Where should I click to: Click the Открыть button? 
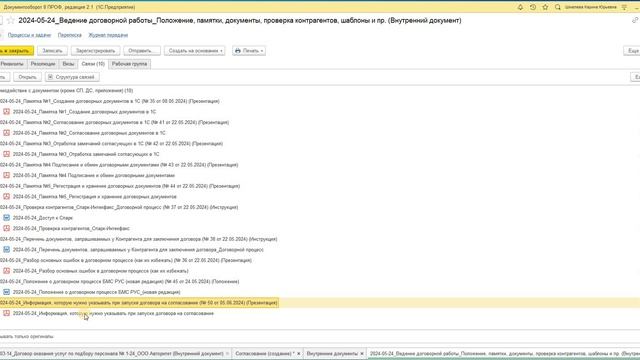click(x=27, y=77)
